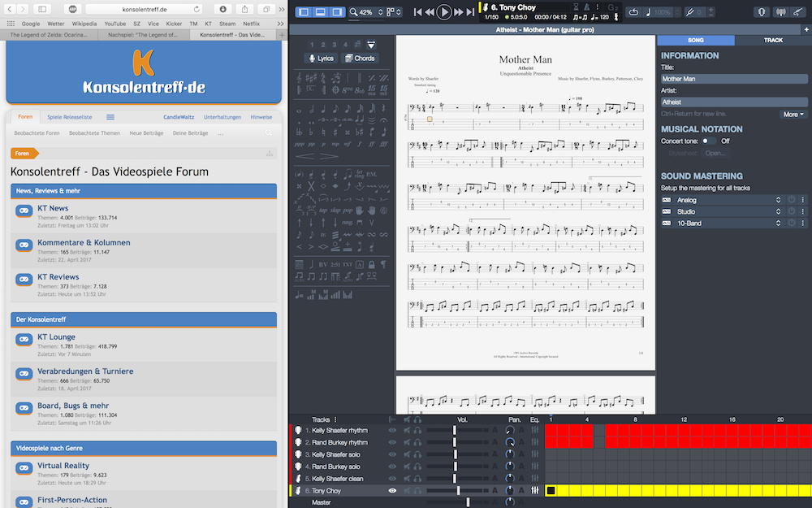Select the quarter note duration icon
Image resolution: width=812 pixels, height=508 pixels.
pyautogui.click(x=323, y=110)
